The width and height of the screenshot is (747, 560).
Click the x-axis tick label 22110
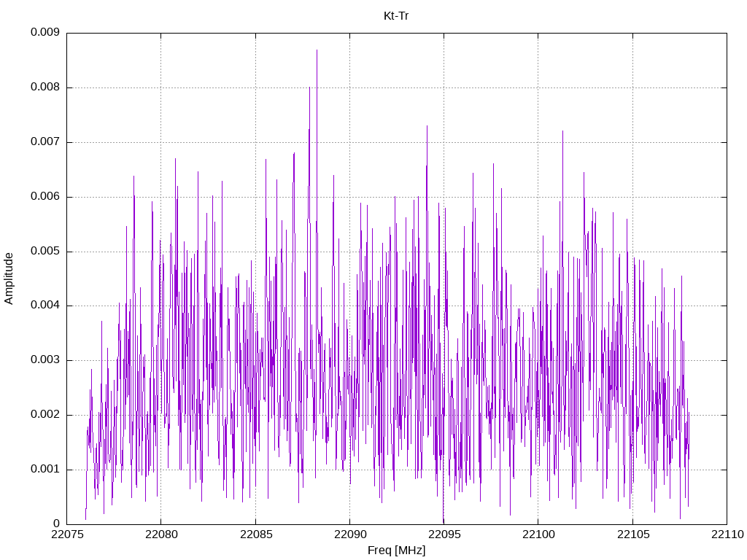pyautogui.click(x=727, y=534)
